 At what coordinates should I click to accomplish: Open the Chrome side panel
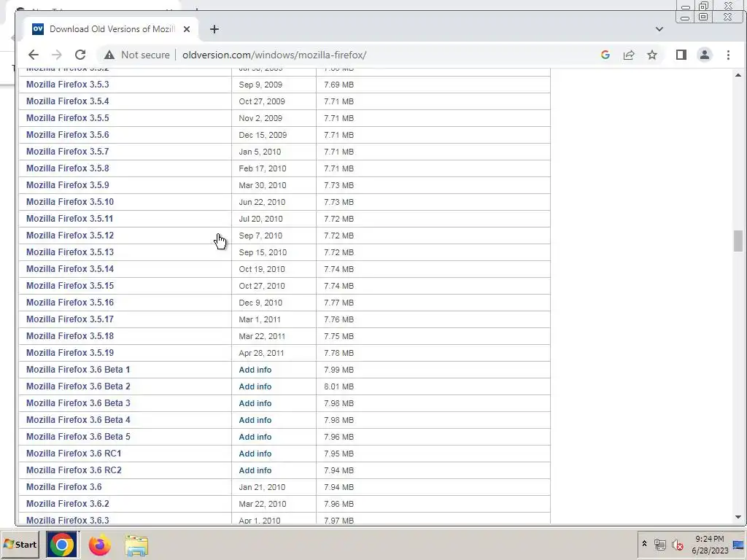click(681, 55)
